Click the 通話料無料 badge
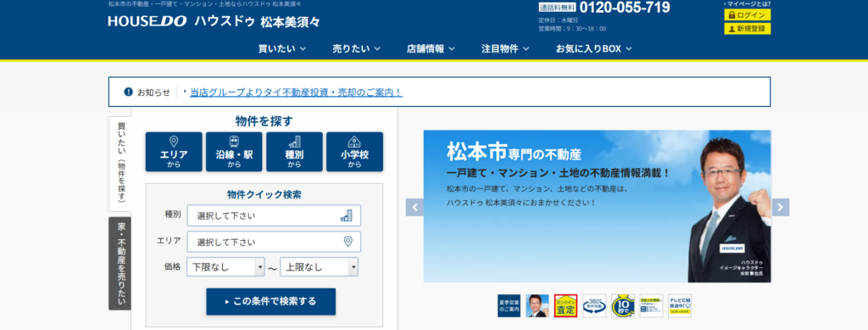This screenshot has height=330, width=868. 558,8
